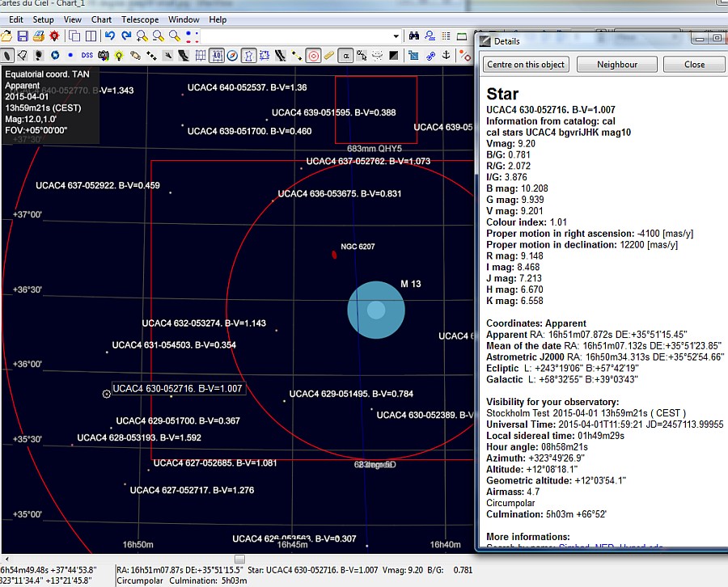The image size is (728, 587).
Task: Toggle constellation figures button
Action: click(x=249, y=56)
